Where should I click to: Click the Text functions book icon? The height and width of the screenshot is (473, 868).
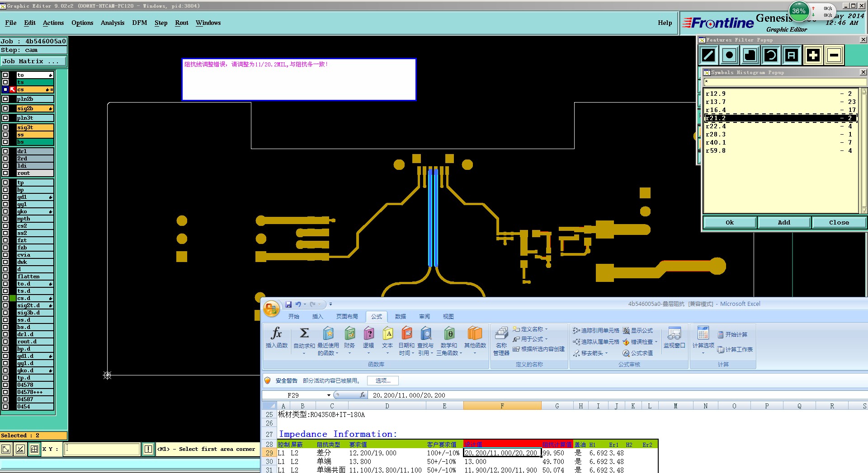tap(387, 333)
